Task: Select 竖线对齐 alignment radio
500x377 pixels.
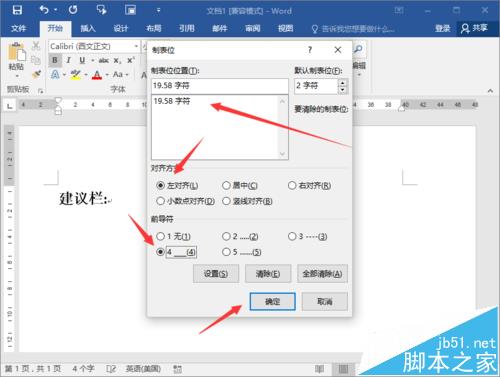Action: pos(226,201)
